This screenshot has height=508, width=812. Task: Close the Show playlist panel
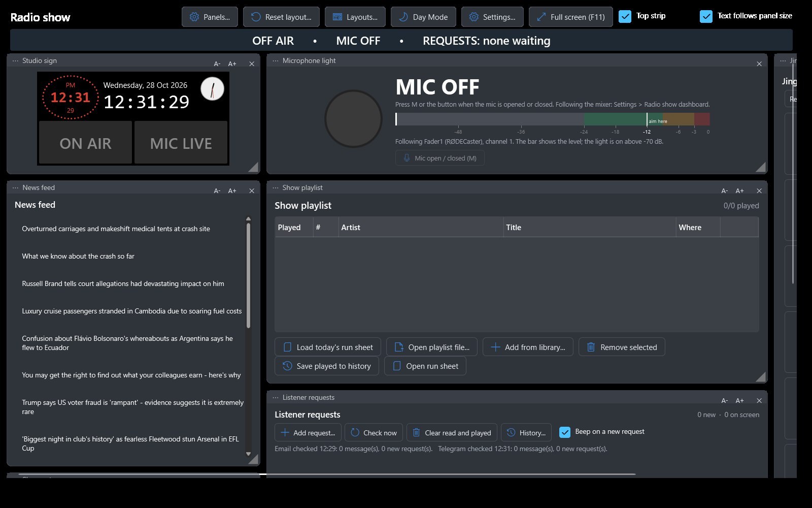coord(759,190)
